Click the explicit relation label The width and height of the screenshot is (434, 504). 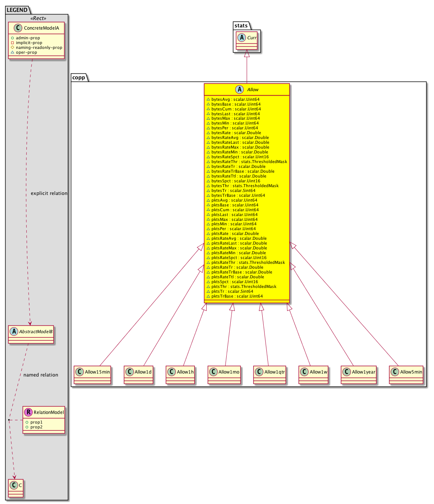click(49, 193)
